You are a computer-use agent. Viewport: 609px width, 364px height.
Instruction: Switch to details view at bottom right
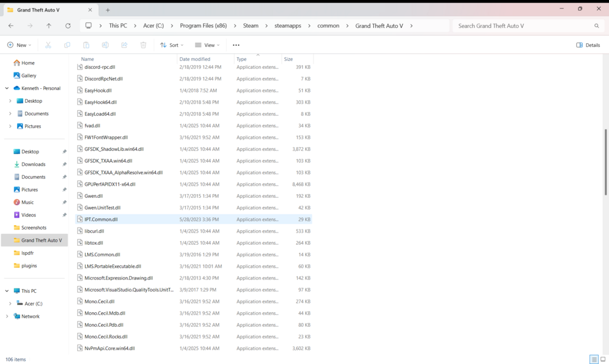click(593, 360)
